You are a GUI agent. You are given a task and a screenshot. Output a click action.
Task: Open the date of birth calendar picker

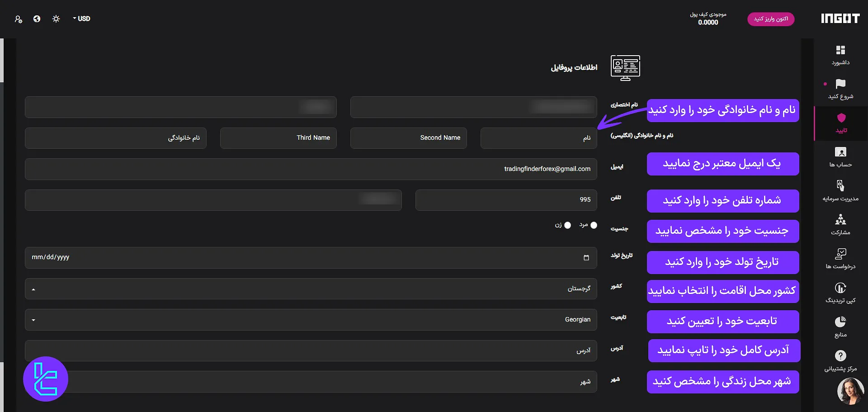(x=586, y=258)
